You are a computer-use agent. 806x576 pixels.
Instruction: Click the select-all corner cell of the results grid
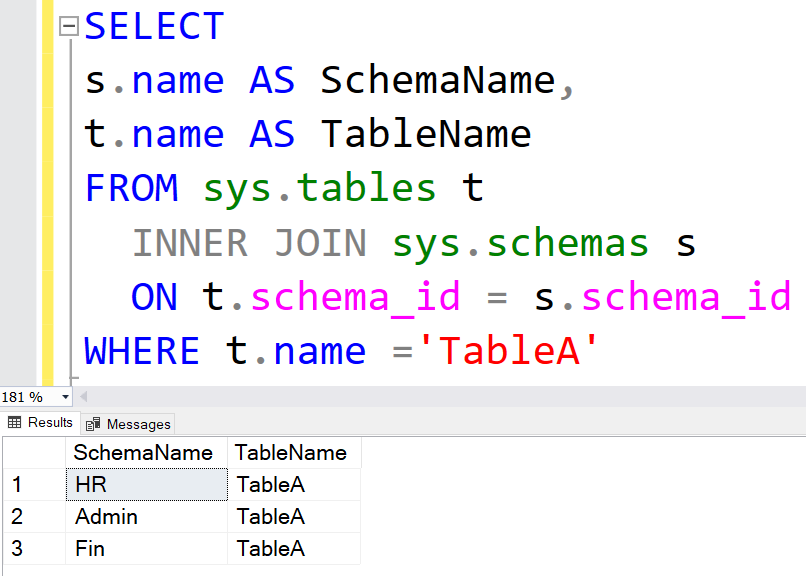tap(30, 453)
